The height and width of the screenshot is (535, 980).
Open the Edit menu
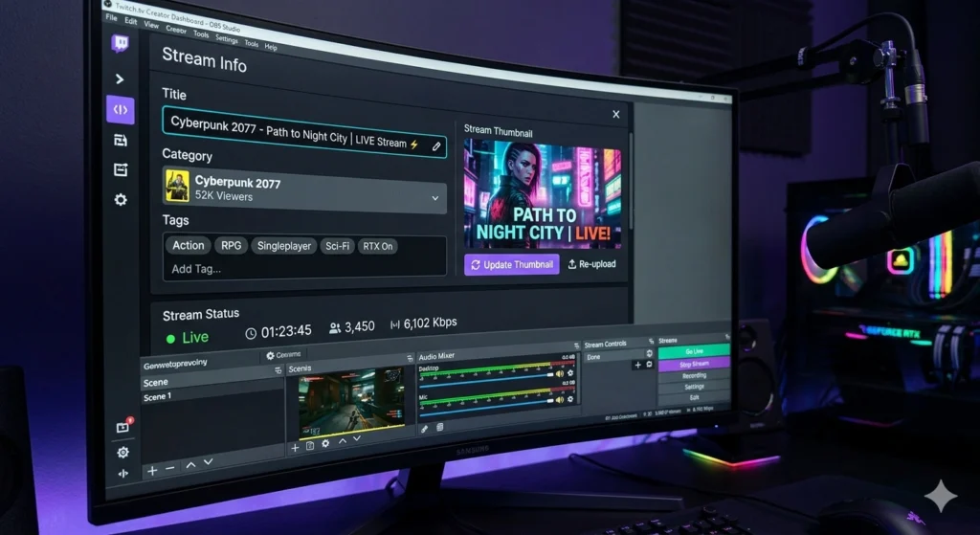point(130,21)
